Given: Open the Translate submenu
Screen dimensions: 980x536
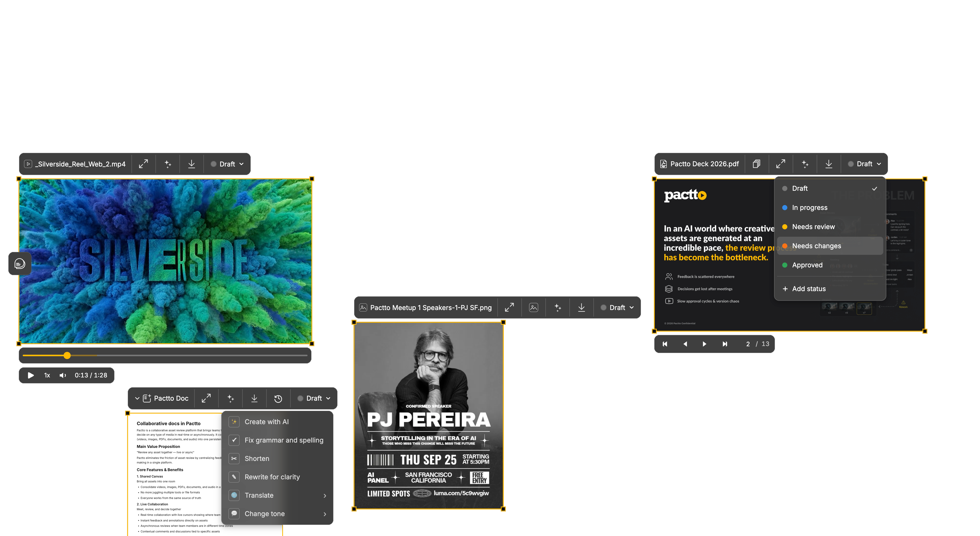Looking at the screenshot, I should [277, 495].
